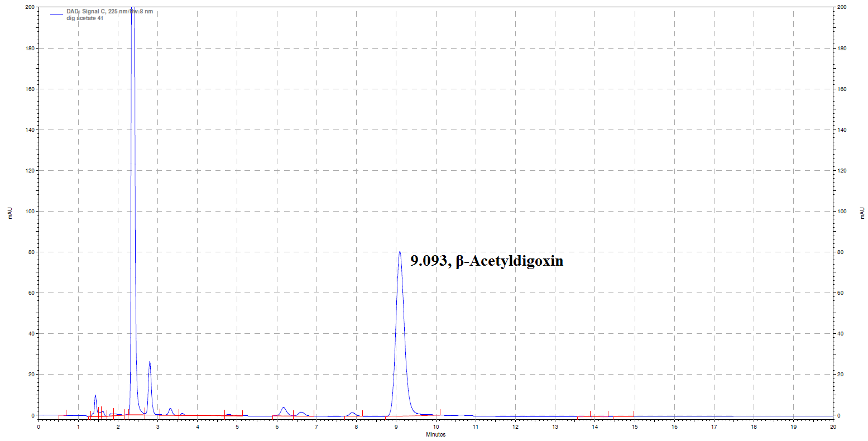Click the 'Minutes' x-axis title

(436, 434)
